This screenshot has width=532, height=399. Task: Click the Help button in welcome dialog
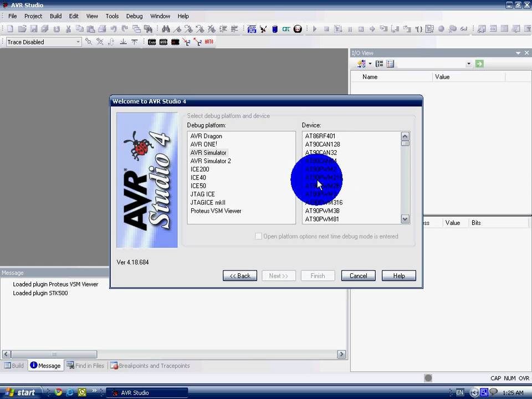point(399,275)
